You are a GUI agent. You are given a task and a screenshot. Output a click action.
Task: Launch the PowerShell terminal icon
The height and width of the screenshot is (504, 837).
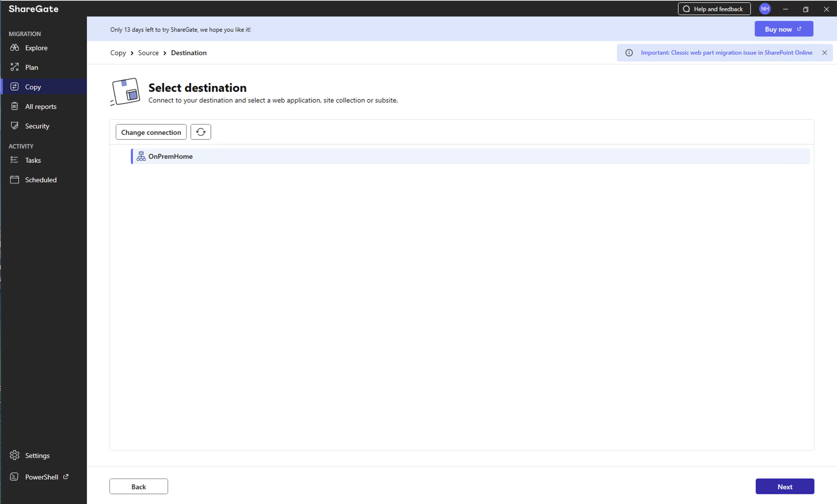14,476
